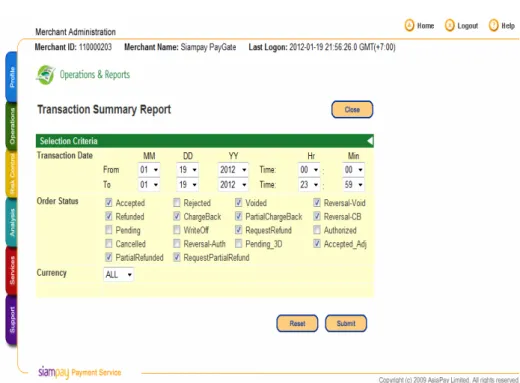Open the From time hour dropdown

click(309, 170)
